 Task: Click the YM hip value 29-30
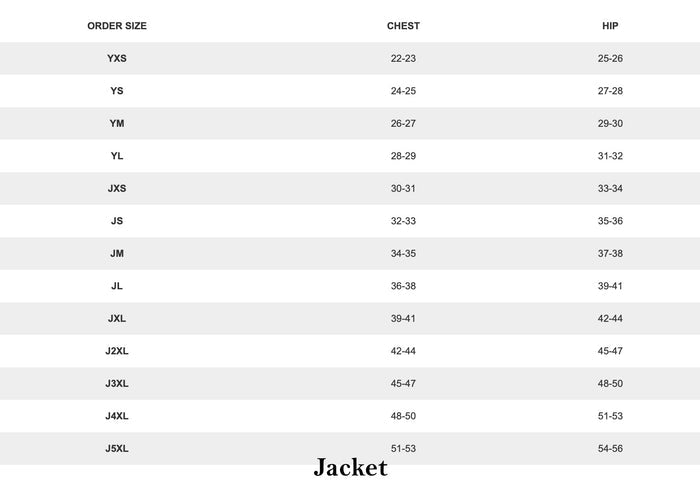click(x=610, y=124)
